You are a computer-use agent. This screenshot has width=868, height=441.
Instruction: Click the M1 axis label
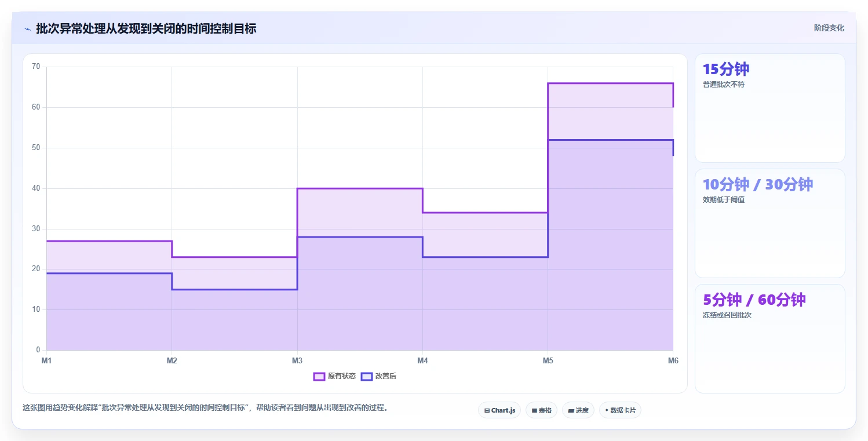click(46, 360)
